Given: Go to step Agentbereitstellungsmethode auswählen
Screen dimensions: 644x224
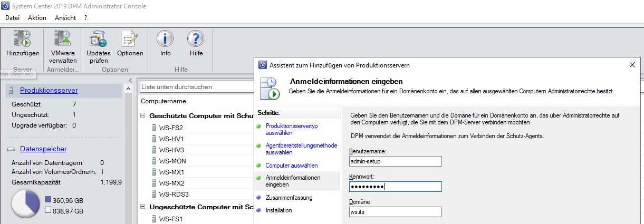Looking at the screenshot, I should tap(301, 149).
